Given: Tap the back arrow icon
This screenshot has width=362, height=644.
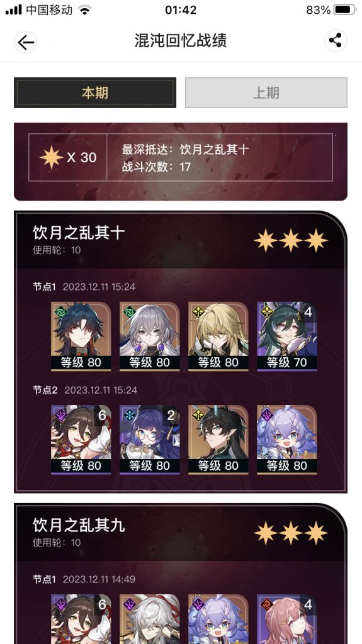Looking at the screenshot, I should tap(26, 42).
